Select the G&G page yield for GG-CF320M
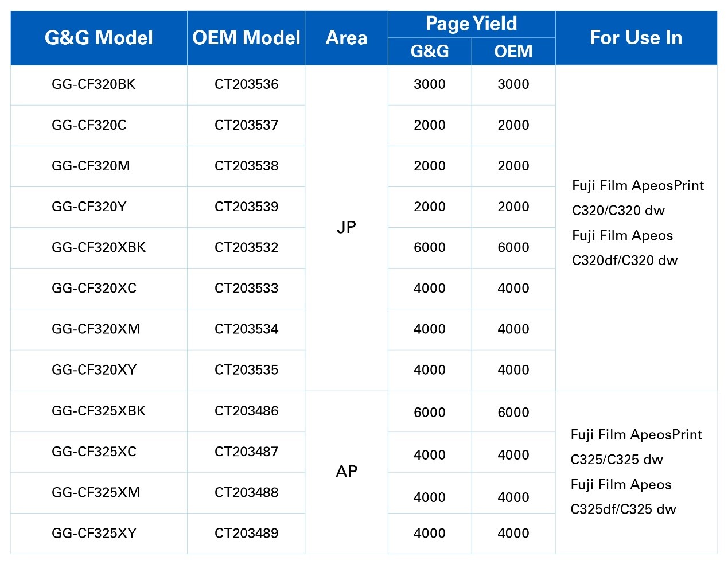 430,166
